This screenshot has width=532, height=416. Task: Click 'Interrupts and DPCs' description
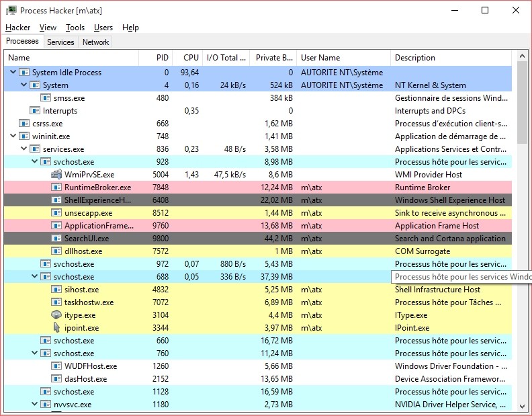[430, 111]
